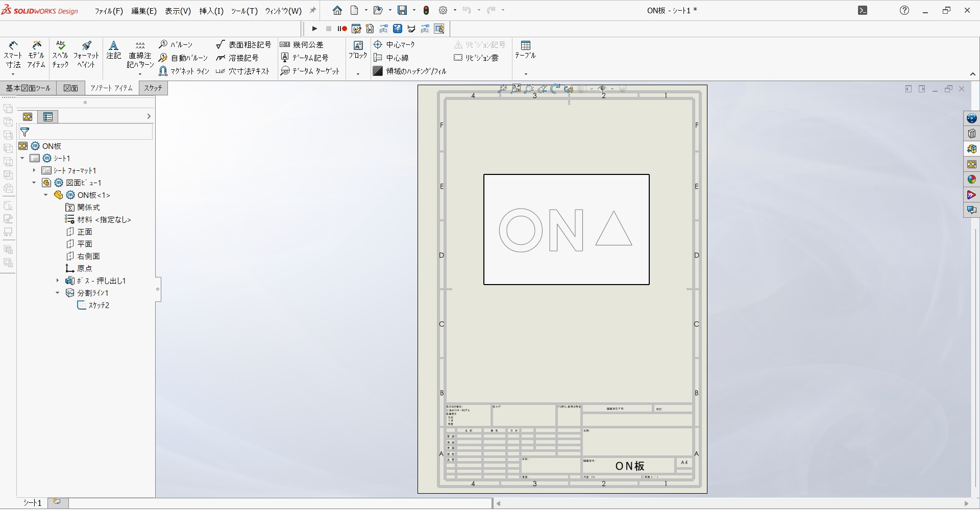Open the Appearances color ball task pane
The image size is (980, 510).
972,180
